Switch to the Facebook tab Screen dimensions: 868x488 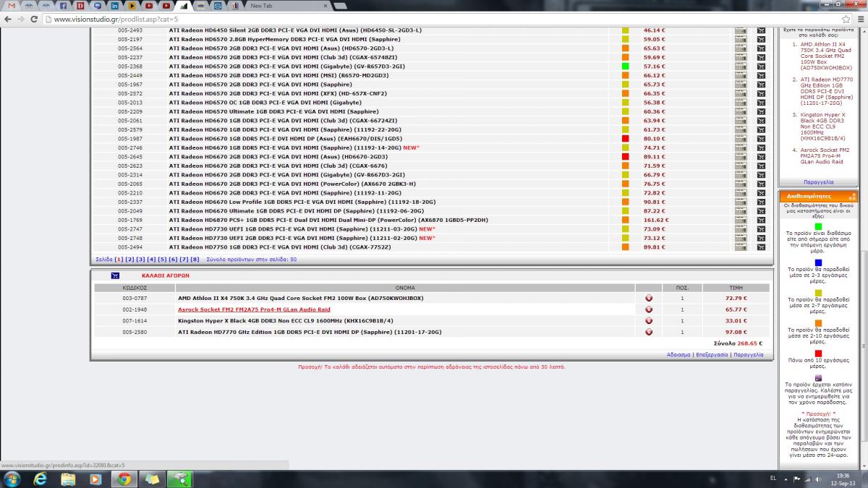coord(63,6)
